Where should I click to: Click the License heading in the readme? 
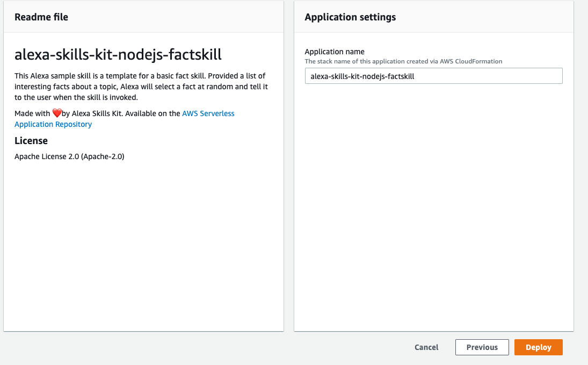(x=31, y=140)
